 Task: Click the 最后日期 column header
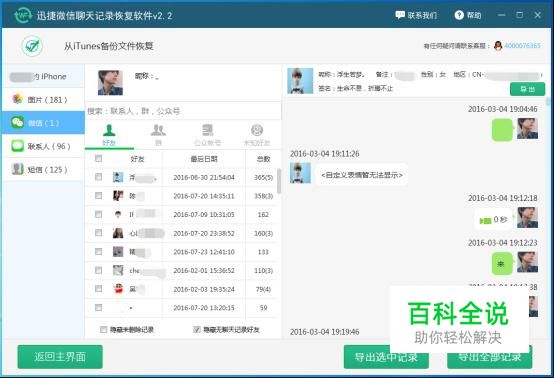pyautogui.click(x=204, y=159)
